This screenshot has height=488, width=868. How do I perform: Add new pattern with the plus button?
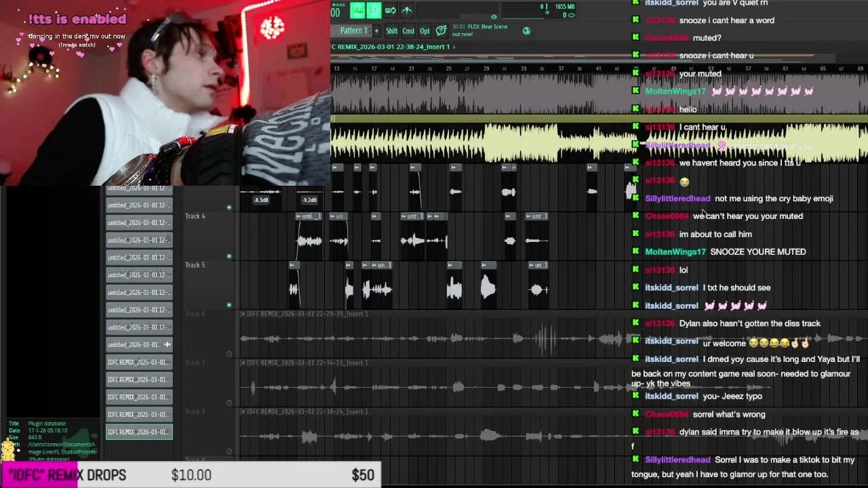pos(376,31)
